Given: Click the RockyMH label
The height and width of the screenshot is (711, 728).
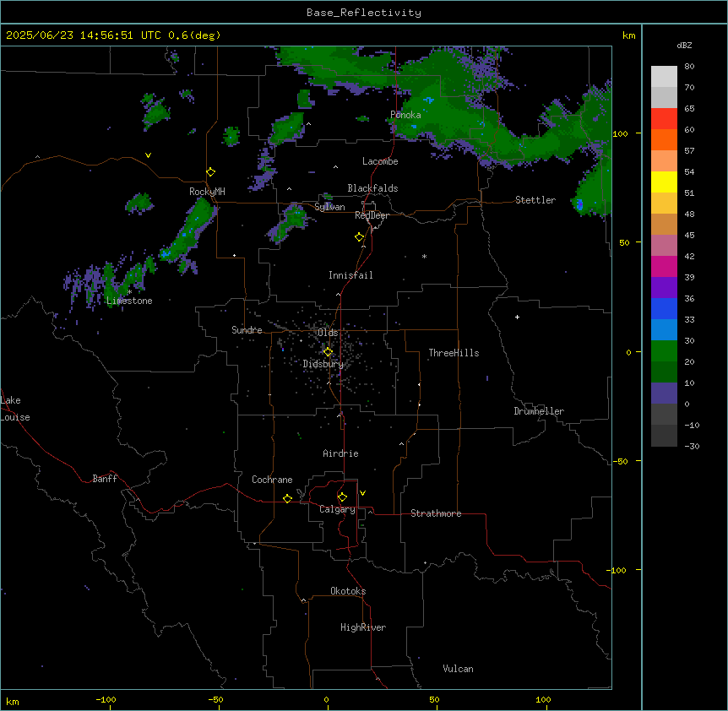Looking at the screenshot, I should [x=207, y=192].
